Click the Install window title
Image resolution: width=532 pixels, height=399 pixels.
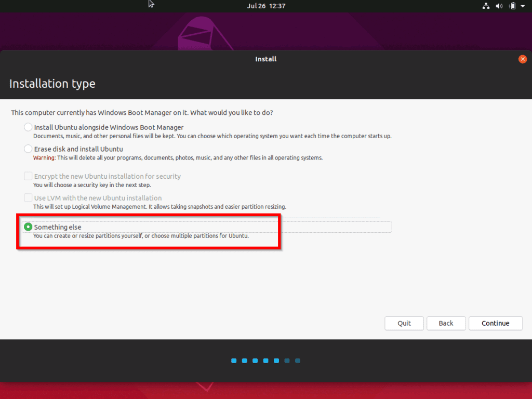click(265, 59)
